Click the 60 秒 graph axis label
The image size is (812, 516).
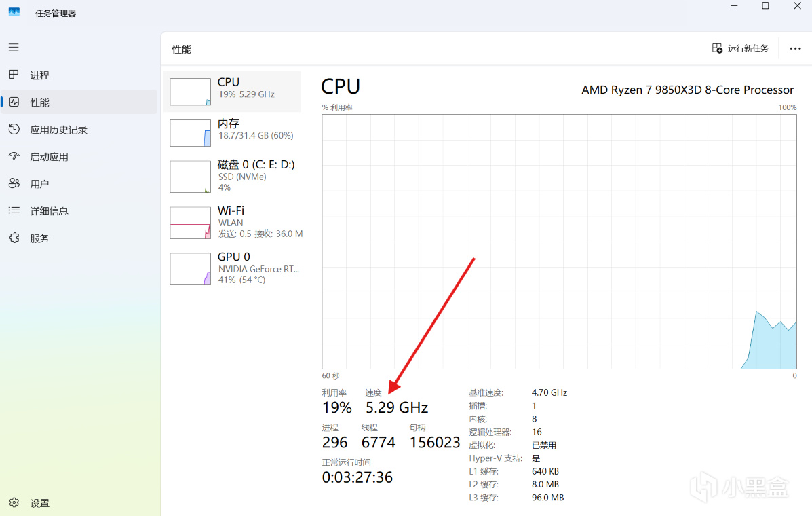tap(331, 375)
